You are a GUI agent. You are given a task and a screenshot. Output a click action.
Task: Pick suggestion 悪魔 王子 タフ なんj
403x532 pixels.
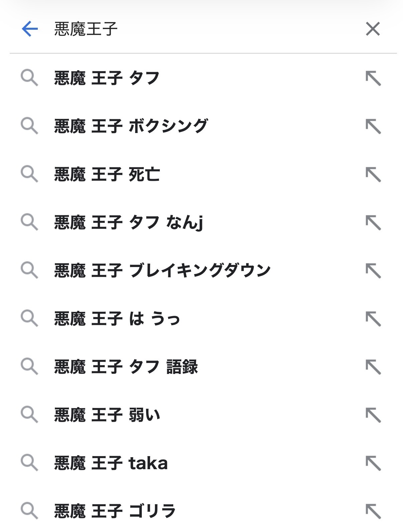coord(129,223)
